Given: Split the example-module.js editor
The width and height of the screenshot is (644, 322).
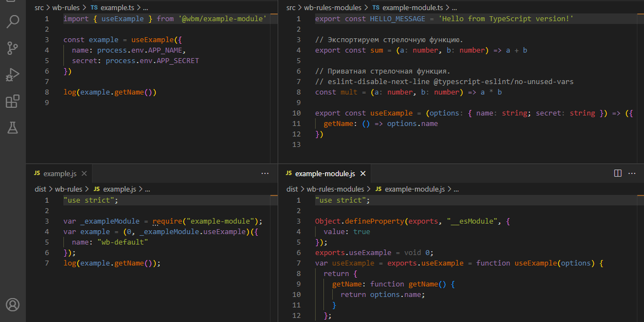Looking at the screenshot, I should (617, 174).
